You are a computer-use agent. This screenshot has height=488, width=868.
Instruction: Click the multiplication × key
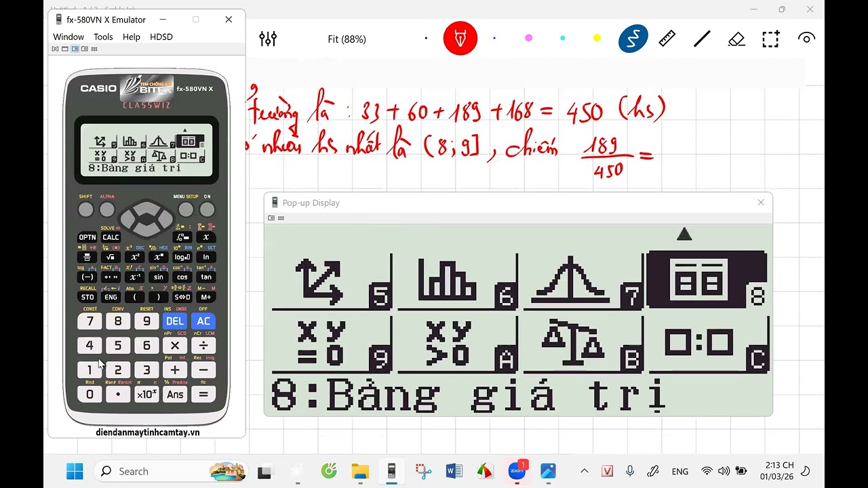point(175,346)
